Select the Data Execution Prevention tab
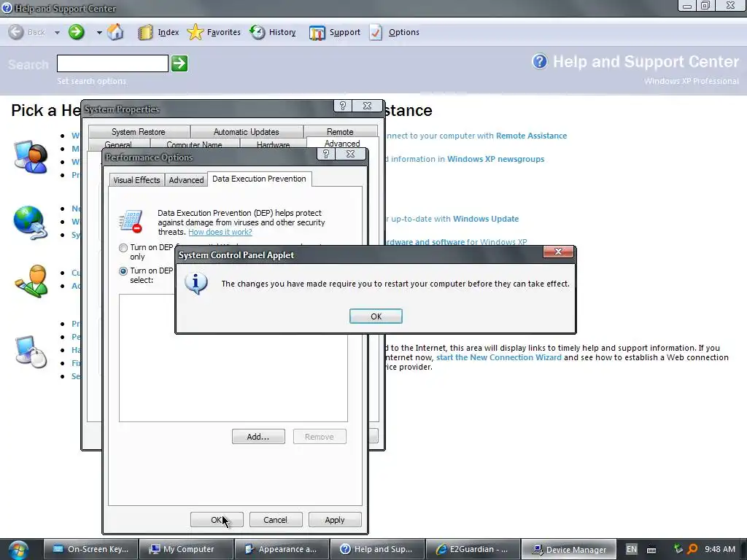747x560 pixels. pyautogui.click(x=259, y=179)
